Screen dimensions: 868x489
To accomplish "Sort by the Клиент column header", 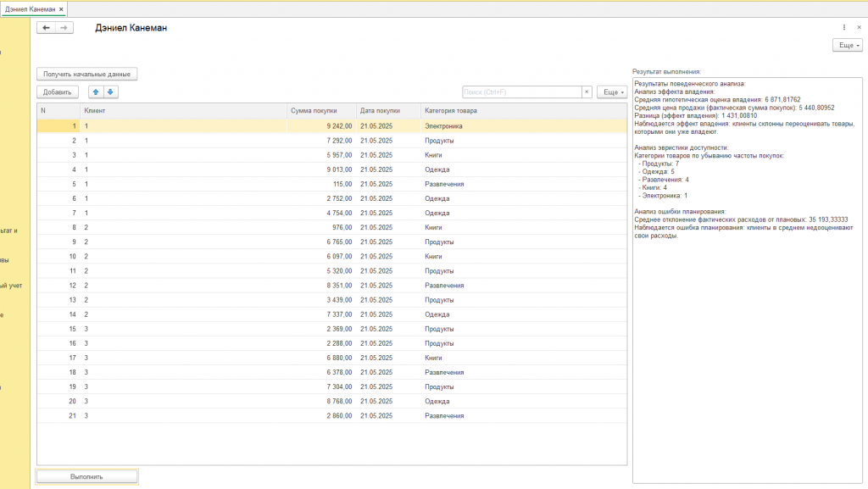I will pyautogui.click(x=183, y=111).
